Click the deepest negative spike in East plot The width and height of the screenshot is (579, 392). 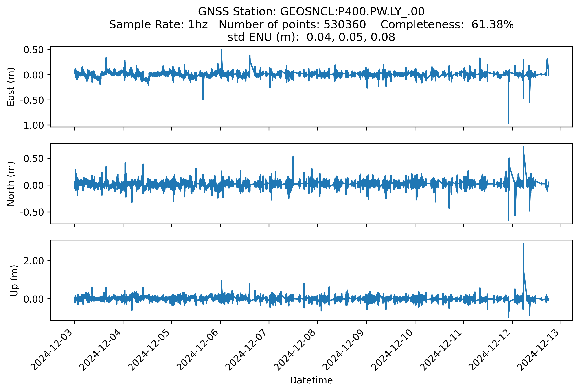509,122
